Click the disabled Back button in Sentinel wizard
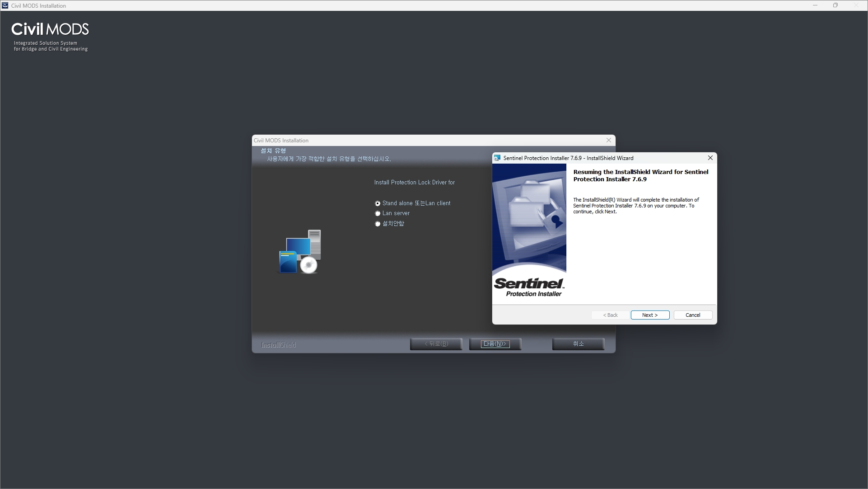This screenshot has height=489, width=868. point(610,315)
